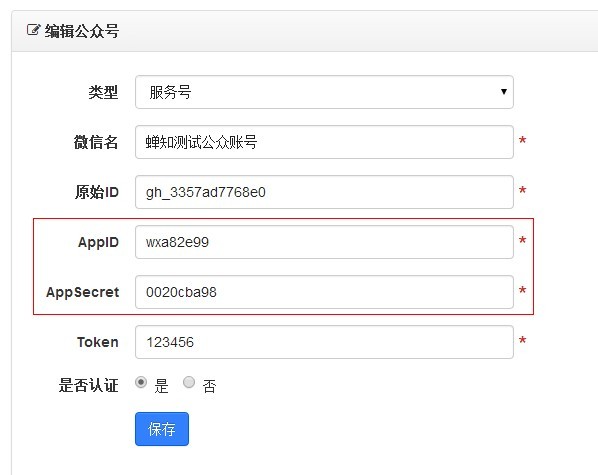Click the 编辑公众号 panel heading text
The height and width of the screenshot is (475, 598).
point(82,31)
